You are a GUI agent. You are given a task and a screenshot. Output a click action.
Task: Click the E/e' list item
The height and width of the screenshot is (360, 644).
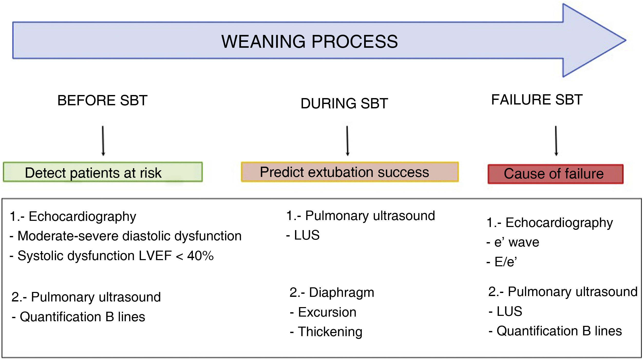pyautogui.click(x=502, y=262)
